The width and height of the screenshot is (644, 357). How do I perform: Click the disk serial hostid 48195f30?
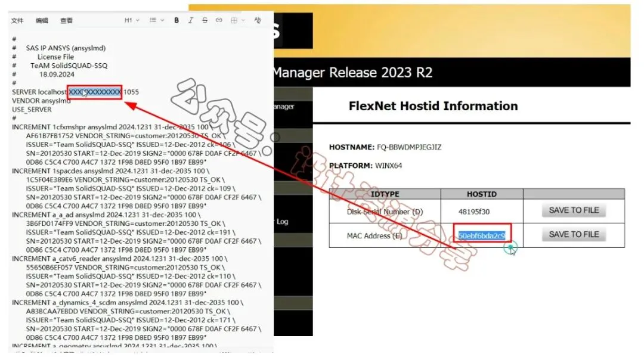[x=474, y=212]
